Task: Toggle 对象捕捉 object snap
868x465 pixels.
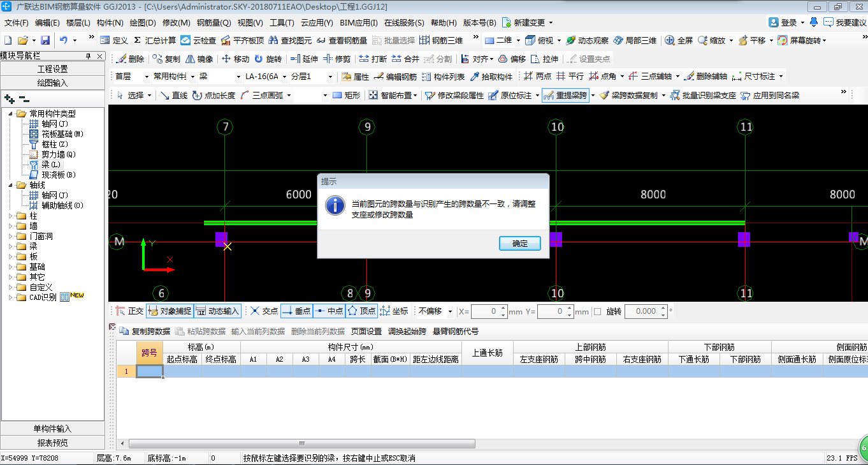Action: tap(169, 311)
